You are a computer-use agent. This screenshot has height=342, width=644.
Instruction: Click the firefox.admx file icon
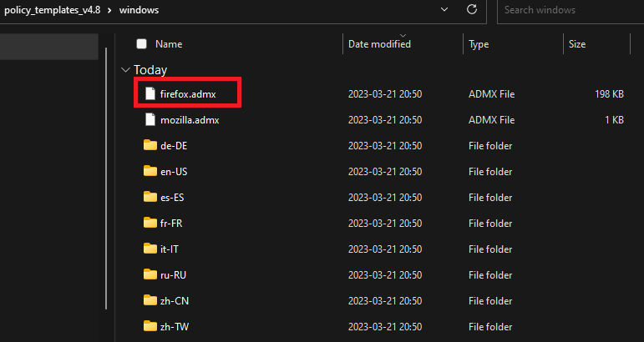(x=150, y=94)
